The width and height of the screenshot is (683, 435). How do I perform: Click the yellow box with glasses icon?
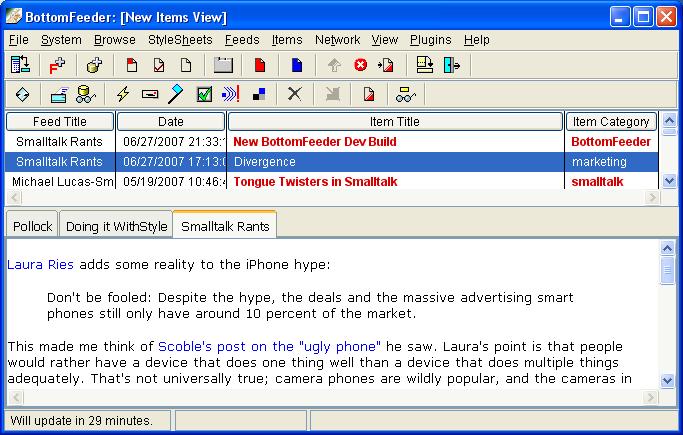coord(406,94)
